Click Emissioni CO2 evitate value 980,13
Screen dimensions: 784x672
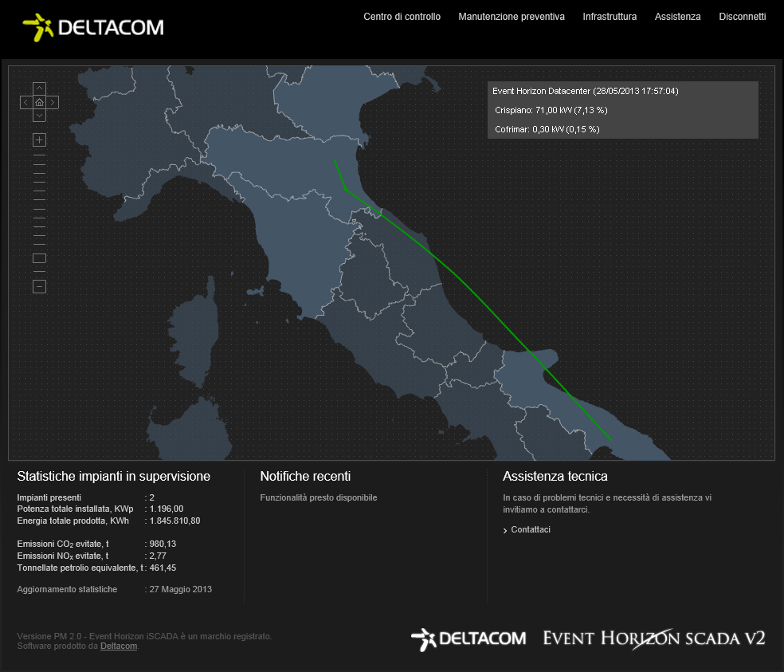click(x=163, y=544)
